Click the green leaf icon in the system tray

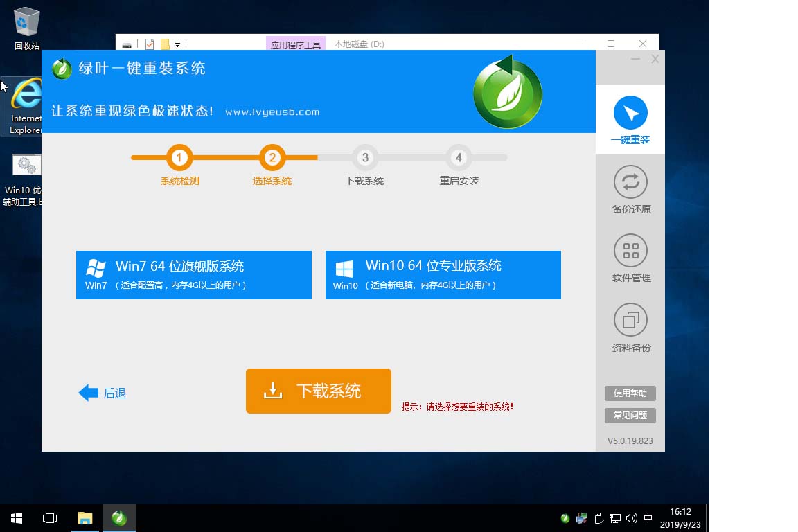pyautogui.click(x=565, y=518)
